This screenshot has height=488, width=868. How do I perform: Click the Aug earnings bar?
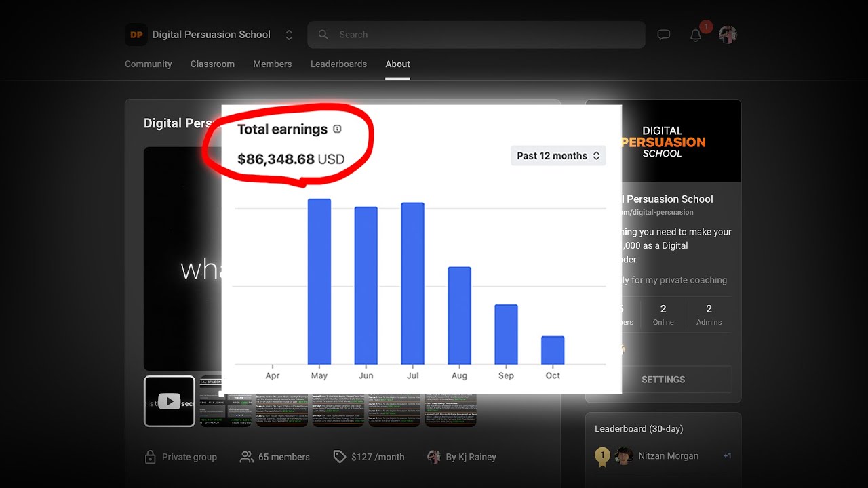[459, 316]
